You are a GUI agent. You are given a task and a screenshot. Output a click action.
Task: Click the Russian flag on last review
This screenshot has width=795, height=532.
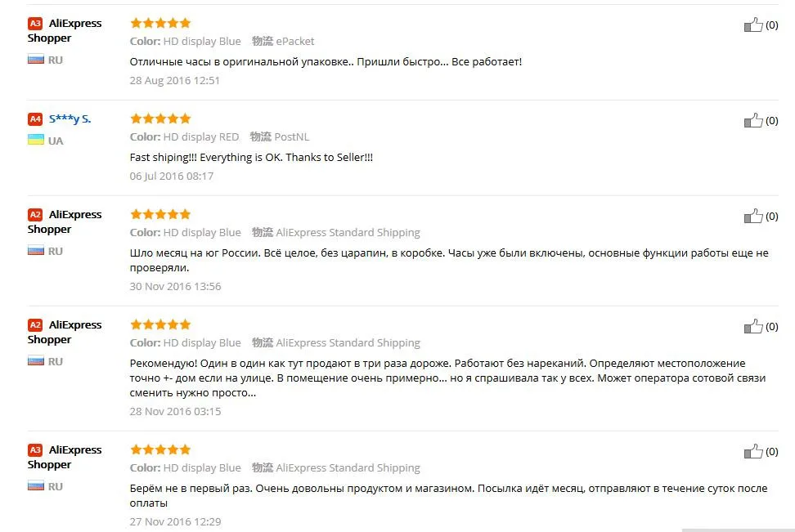(x=35, y=486)
